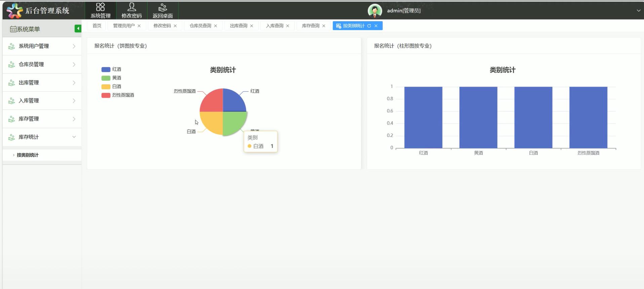
Task: Click the star logo of 后台管理系统
Action: 14,11
